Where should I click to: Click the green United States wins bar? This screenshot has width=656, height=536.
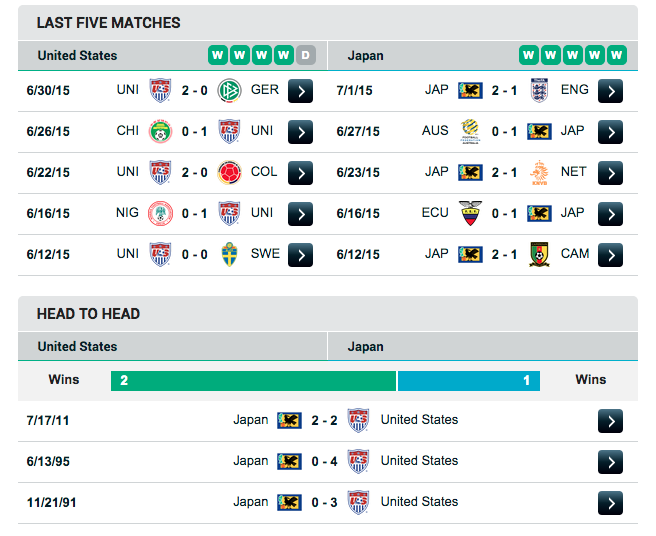[254, 381]
